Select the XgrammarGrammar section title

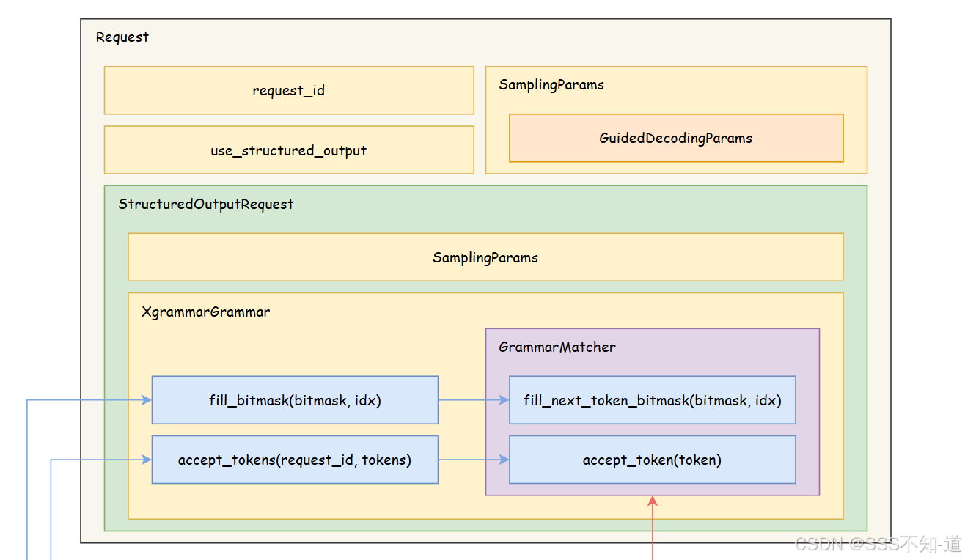[x=206, y=312]
